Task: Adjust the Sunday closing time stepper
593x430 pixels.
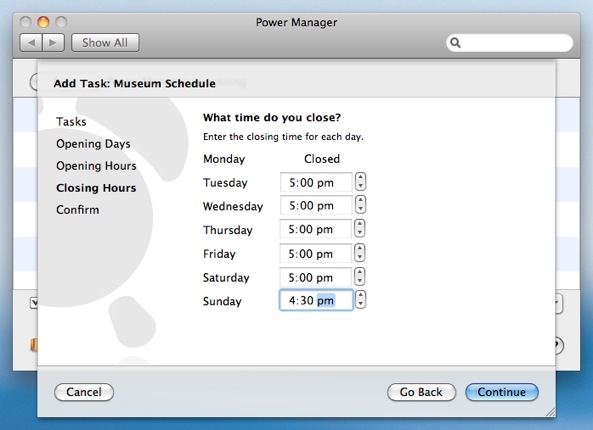Action: (x=360, y=300)
